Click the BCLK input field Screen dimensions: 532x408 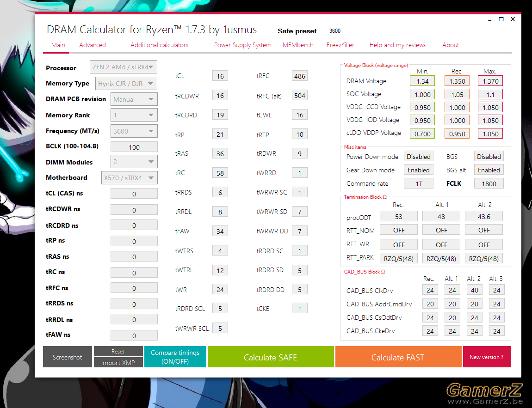(x=134, y=147)
